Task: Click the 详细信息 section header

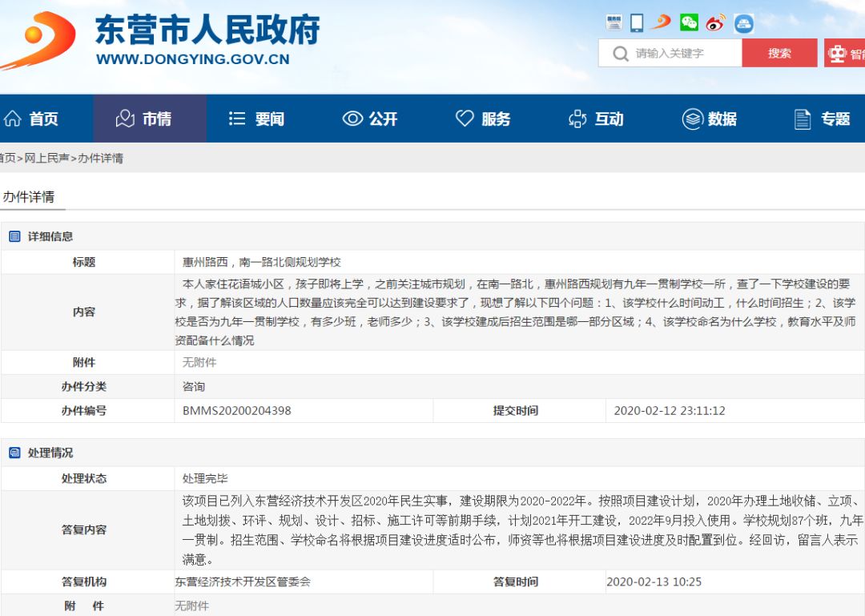Action: tap(50, 237)
